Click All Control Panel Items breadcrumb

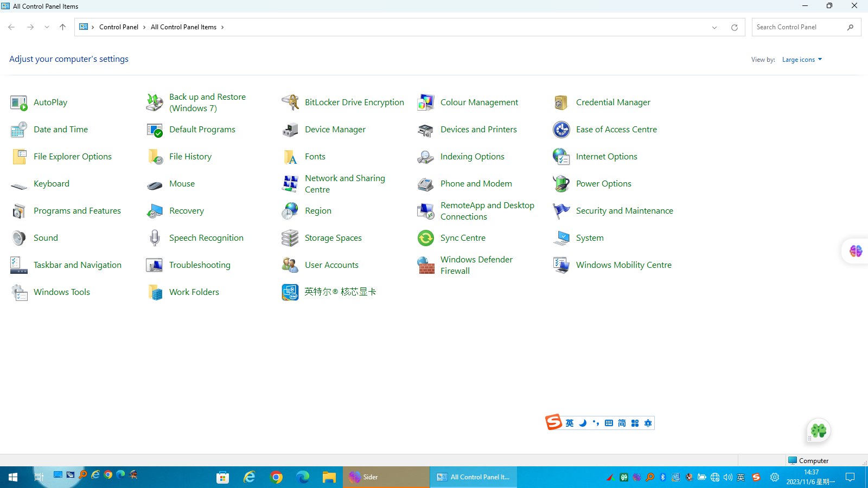(x=183, y=27)
